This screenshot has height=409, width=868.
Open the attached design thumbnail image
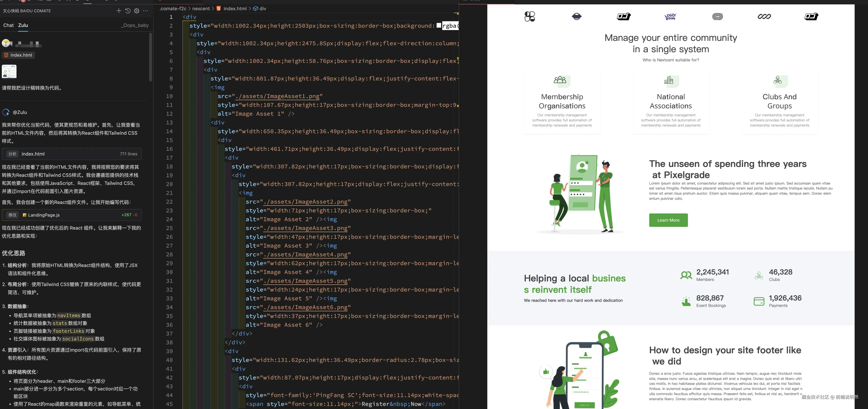coord(9,71)
